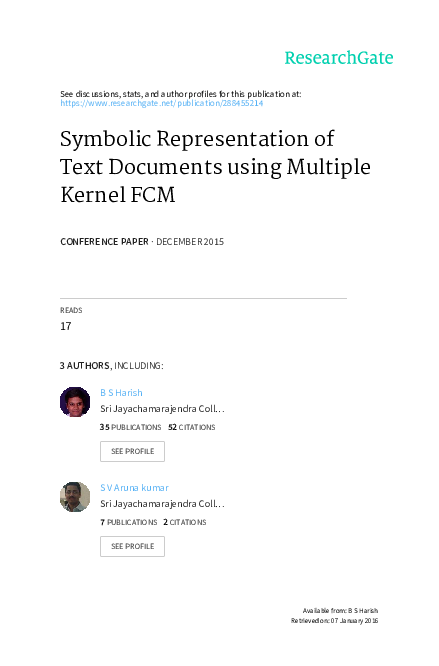The height and width of the screenshot is (666, 439).
Task: Click the ResearchGate logo
Action: coord(339,58)
